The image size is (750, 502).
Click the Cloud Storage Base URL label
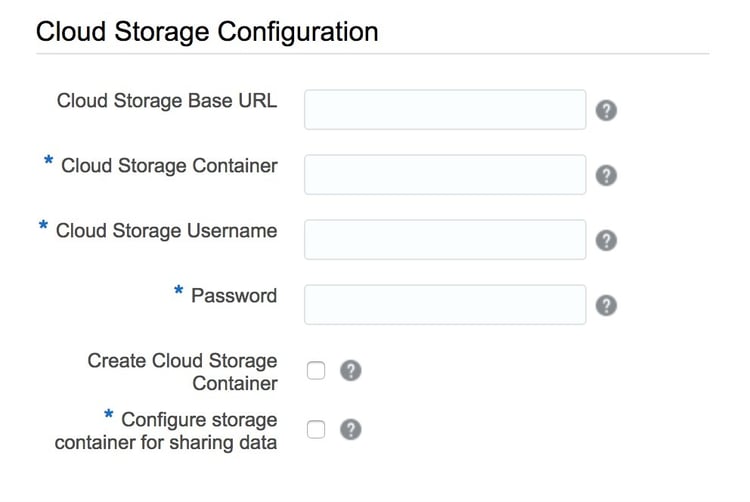(167, 101)
